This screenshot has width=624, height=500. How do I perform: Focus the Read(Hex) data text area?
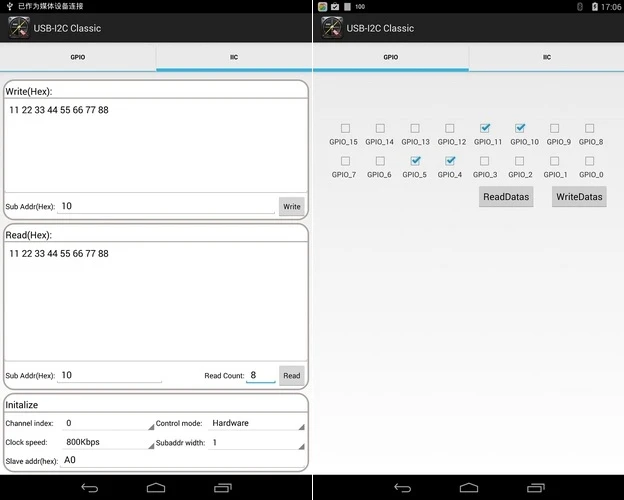(156, 302)
